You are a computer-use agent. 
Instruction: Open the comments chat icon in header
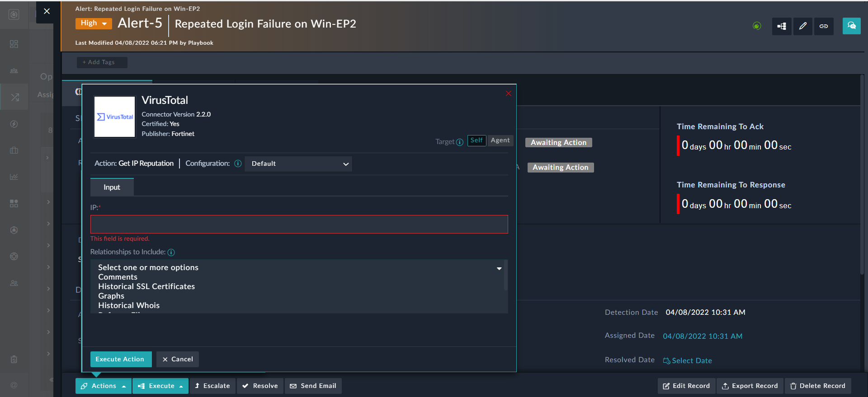click(852, 26)
